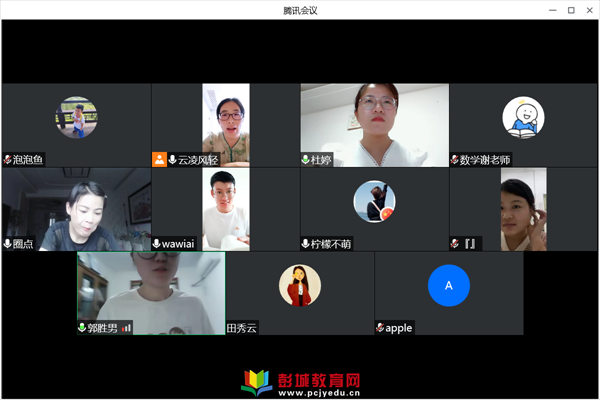Click the microphone icon next to wawiai
Image resolution: width=600 pixels, height=400 pixels.
[157, 243]
